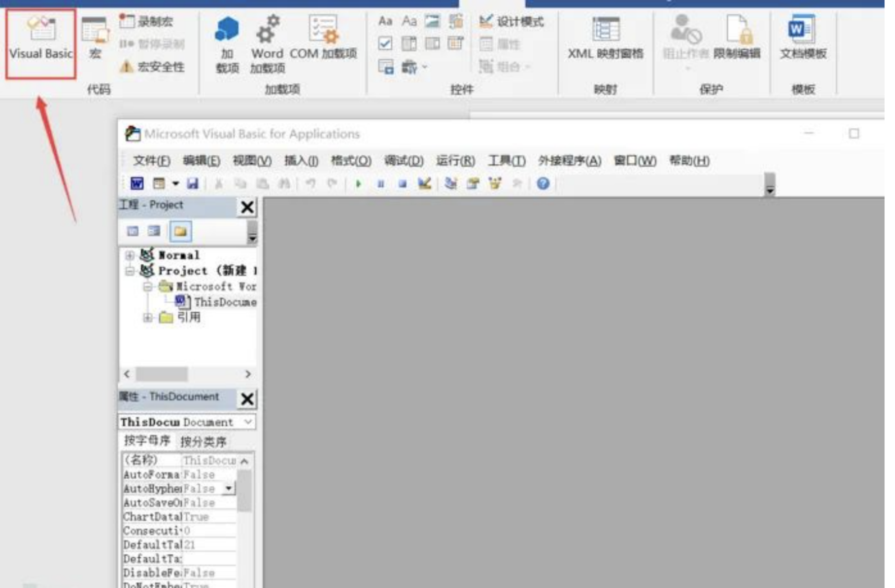
Task: Toggle Design Mode (设计模式)
Action: [511, 21]
